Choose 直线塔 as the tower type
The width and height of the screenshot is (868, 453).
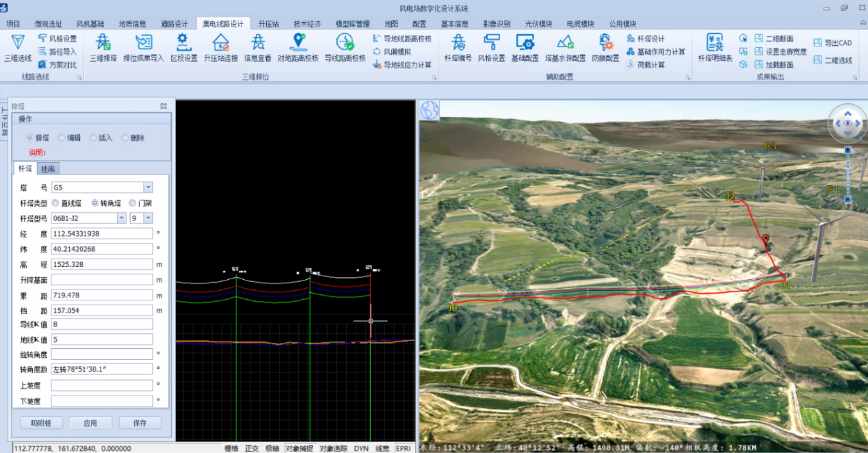pos(55,203)
